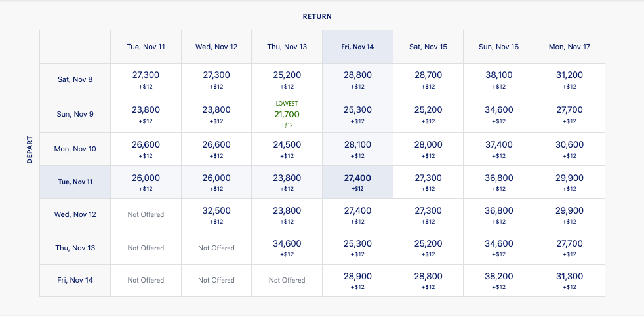Click the Tue, Nov 11 depart row header
644x316 pixels.
pyautogui.click(x=75, y=182)
